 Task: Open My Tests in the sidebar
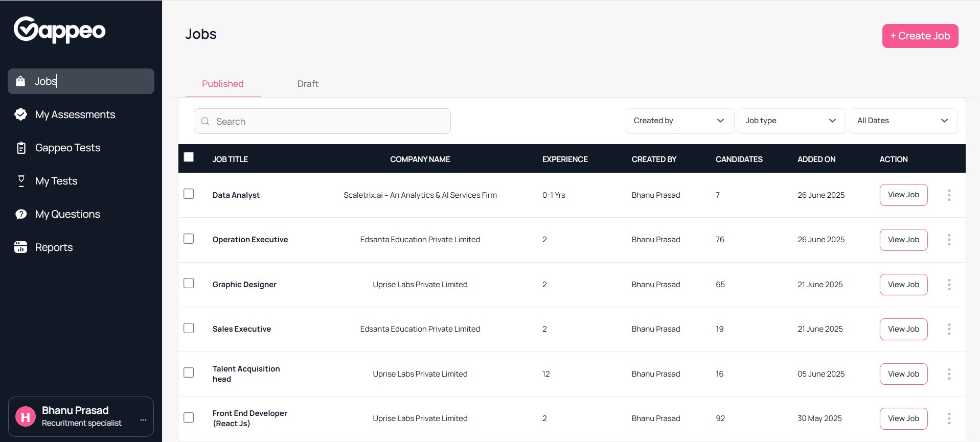tap(81, 181)
